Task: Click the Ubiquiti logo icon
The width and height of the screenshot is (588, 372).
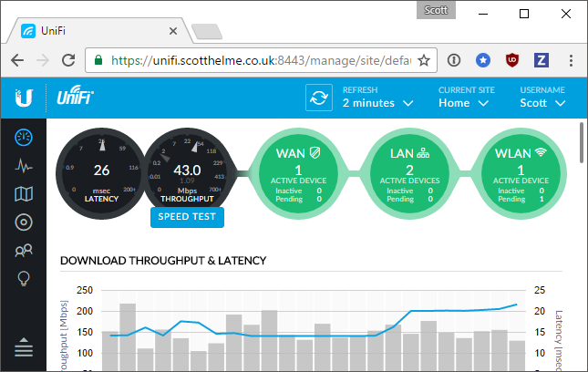Action: [x=25, y=97]
